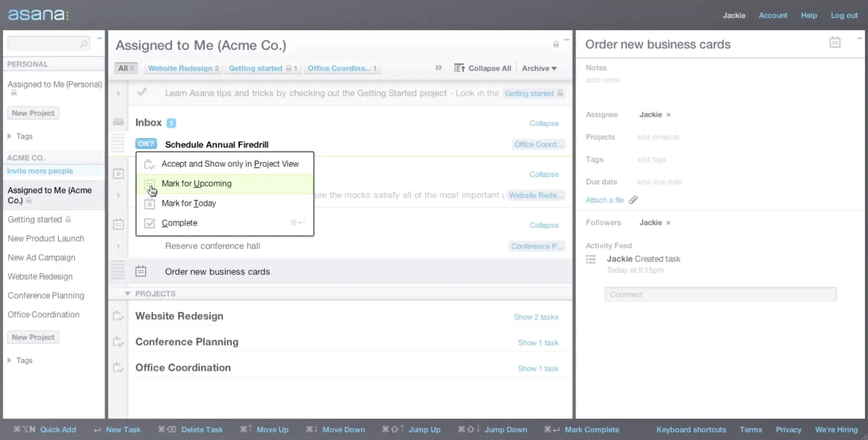Click the calendar icon beside Order new business cards title
Screen dimensions: 868x440
[835, 42]
